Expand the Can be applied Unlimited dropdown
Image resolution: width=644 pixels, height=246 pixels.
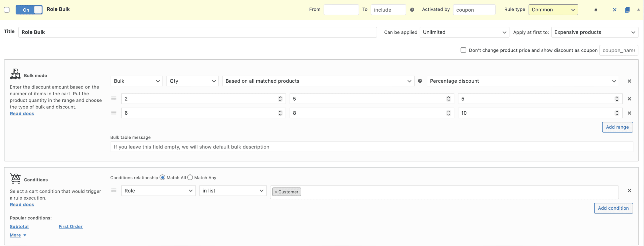(x=464, y=32)
